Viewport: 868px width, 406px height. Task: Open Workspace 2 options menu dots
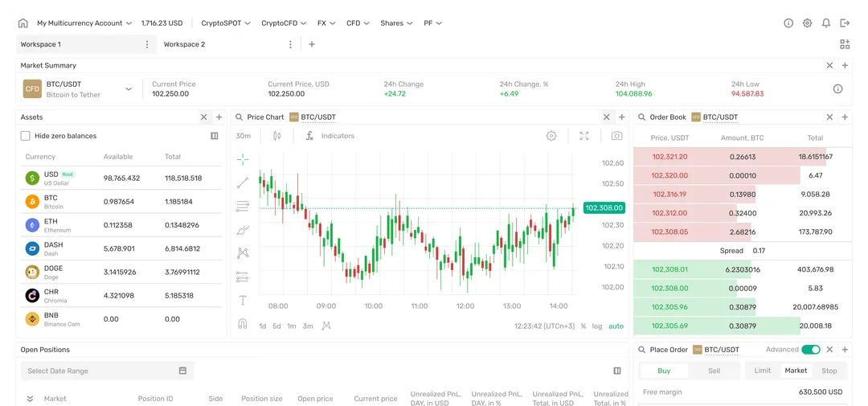pyautogui.click(x=290, y=44)
